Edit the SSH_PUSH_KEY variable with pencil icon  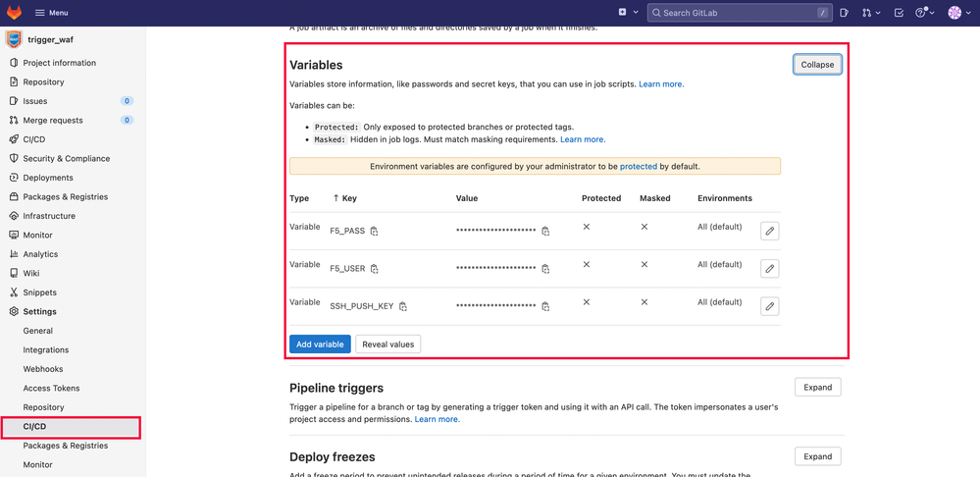[770, 306]
